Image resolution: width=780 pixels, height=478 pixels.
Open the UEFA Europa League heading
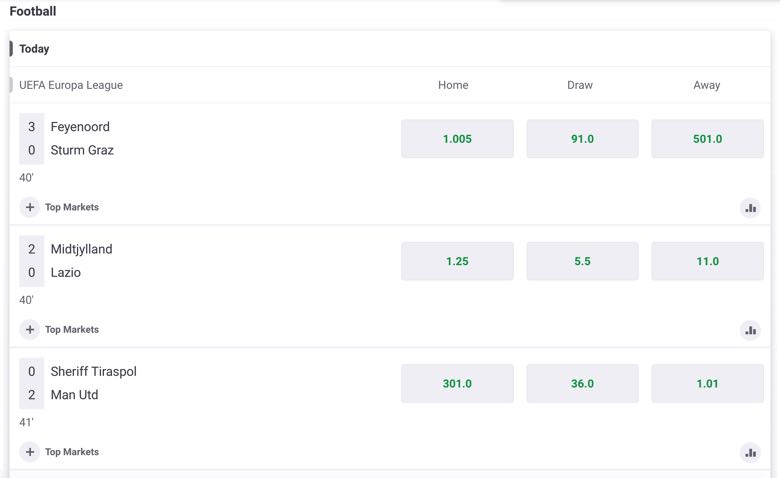(71, 85)
